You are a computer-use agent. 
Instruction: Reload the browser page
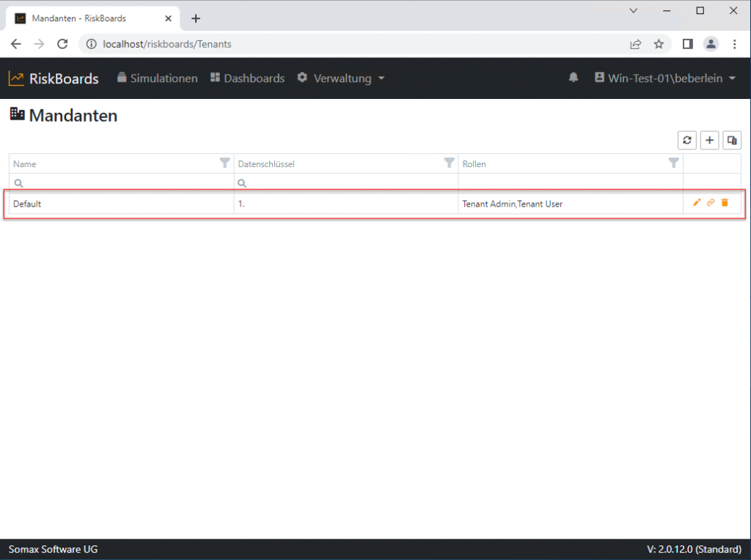[x=62, y=44]
